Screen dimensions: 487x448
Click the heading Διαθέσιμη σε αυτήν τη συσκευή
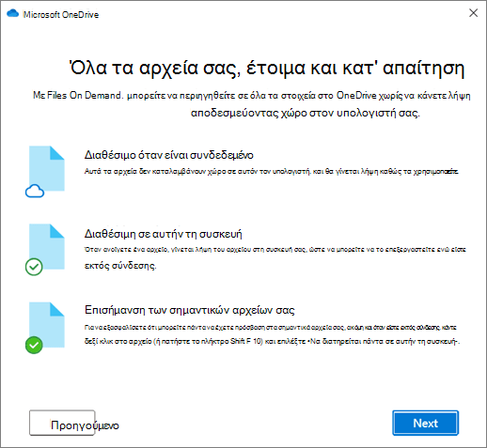point(164,234)
